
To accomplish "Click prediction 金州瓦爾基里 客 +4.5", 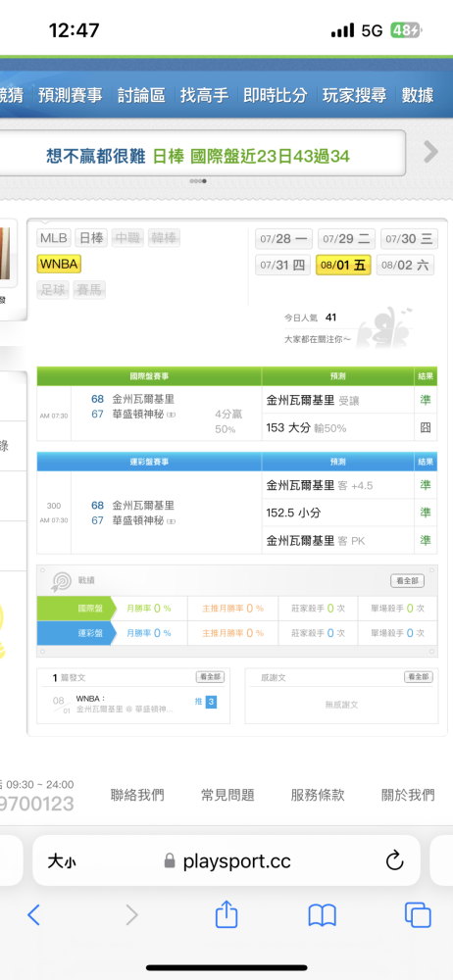I will pyautogui.click(x=319, y=485).
